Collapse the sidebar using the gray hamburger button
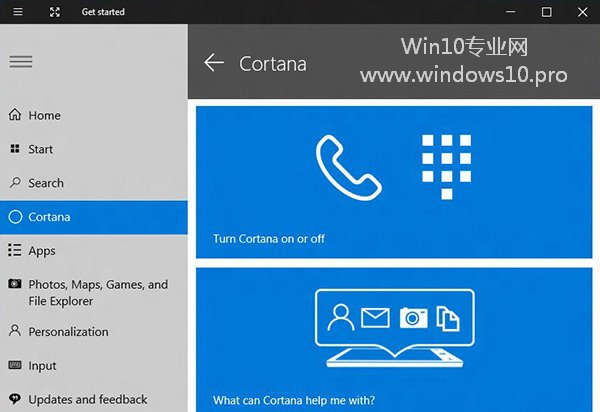 pyautogui.click(x=21, y=62)
